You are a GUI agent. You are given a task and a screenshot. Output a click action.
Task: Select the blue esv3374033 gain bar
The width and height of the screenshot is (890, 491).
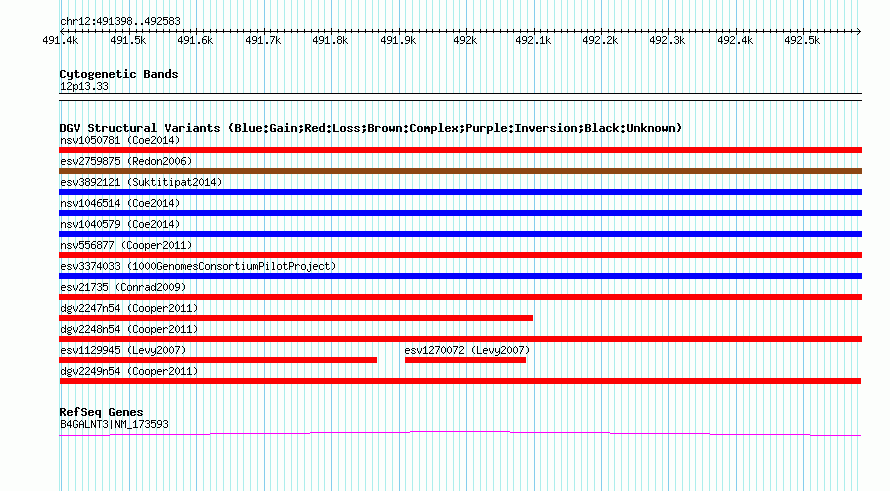pos(460,276)
